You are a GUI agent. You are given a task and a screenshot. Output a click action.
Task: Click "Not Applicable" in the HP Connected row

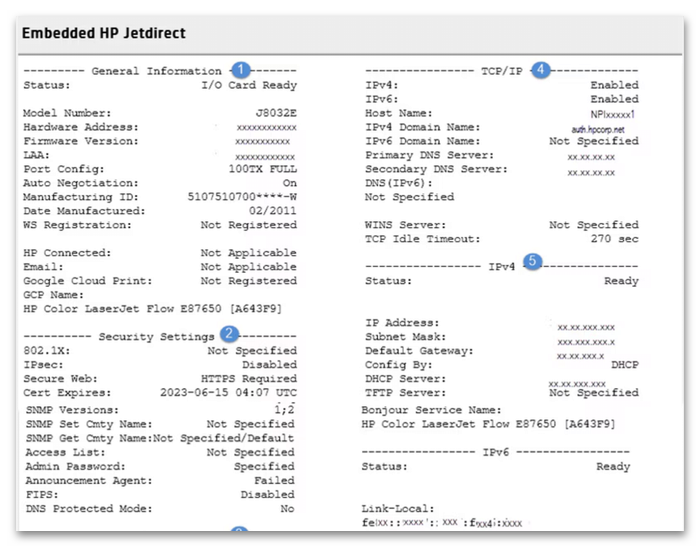pyautogui.click(x=249, y=253)
